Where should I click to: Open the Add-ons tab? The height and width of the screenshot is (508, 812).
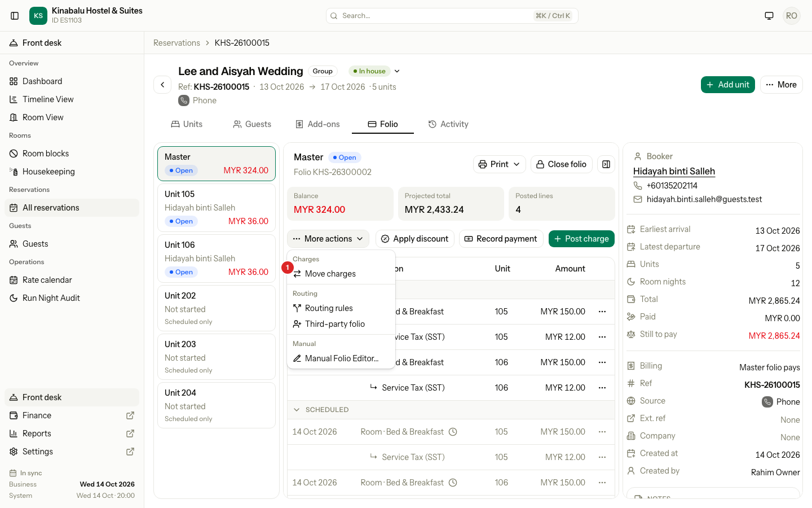tap(317, 124)
